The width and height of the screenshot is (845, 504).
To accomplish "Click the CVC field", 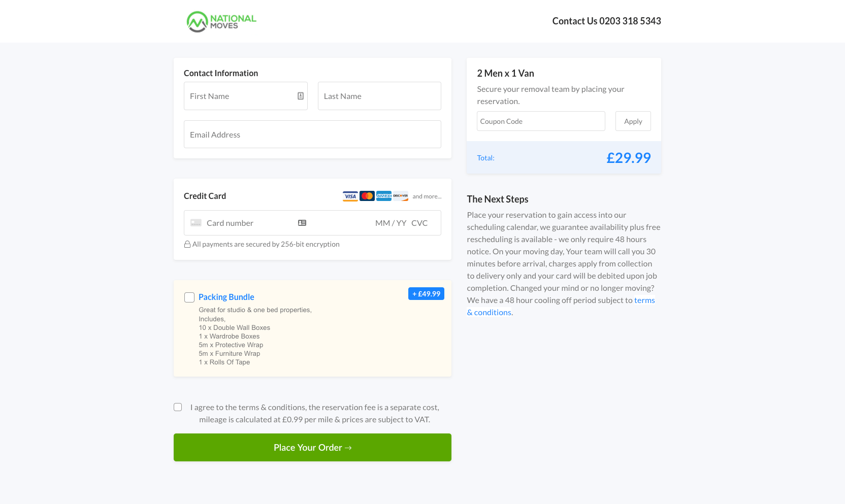I will (419, 223).
